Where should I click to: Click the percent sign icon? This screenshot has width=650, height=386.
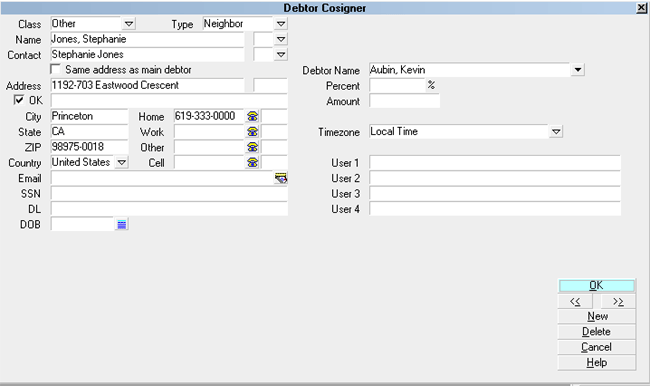click(x=431, y=85)
